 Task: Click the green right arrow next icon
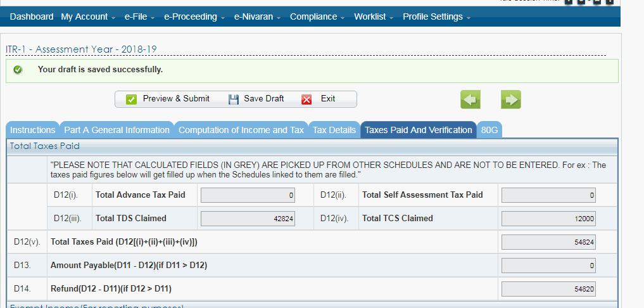510,99
